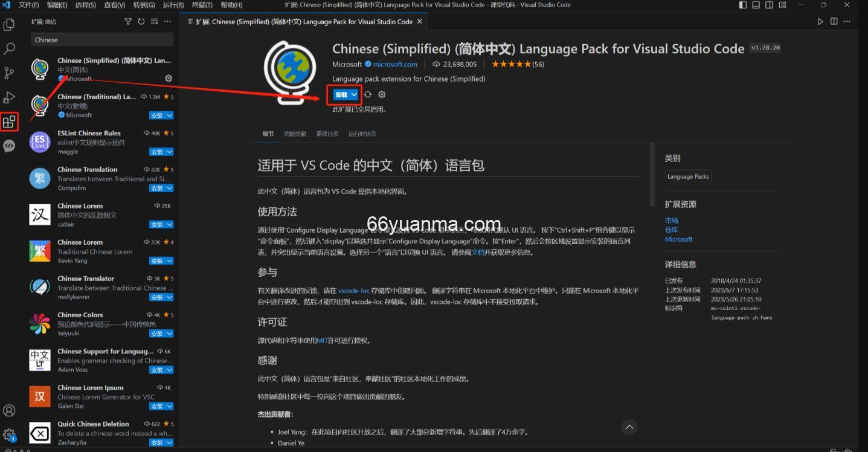The image size is (868, 452).
Task: Switch to the 更改日志 tab
Action: (x=327, y=134)
